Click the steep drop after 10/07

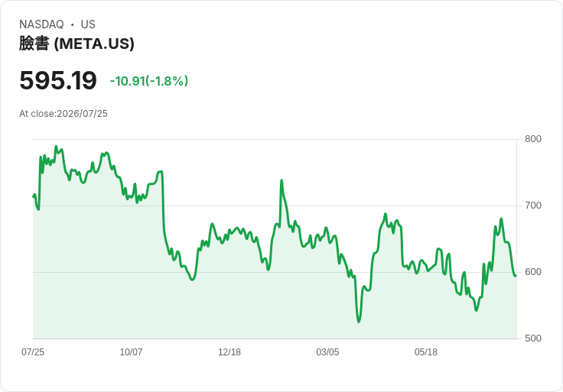pyautogui.click(x=163, y=208)
